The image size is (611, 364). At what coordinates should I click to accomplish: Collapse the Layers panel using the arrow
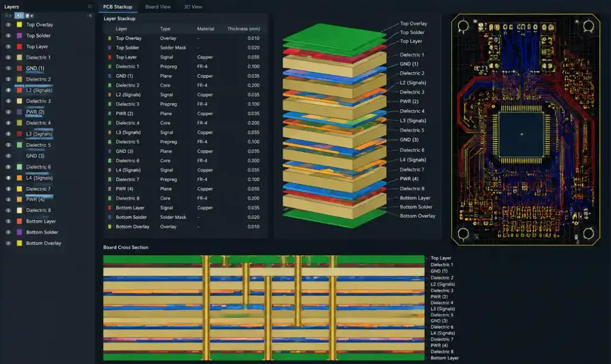coord(91,16)
